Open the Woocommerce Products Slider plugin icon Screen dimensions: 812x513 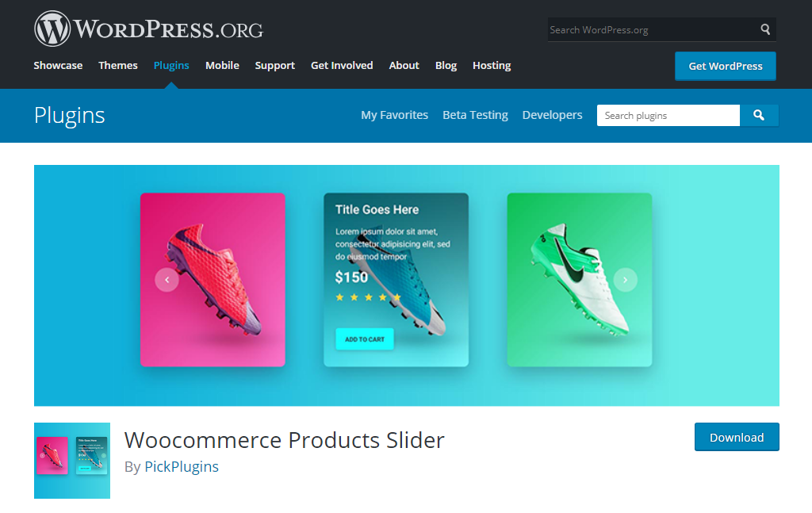(x=72, y=461)
